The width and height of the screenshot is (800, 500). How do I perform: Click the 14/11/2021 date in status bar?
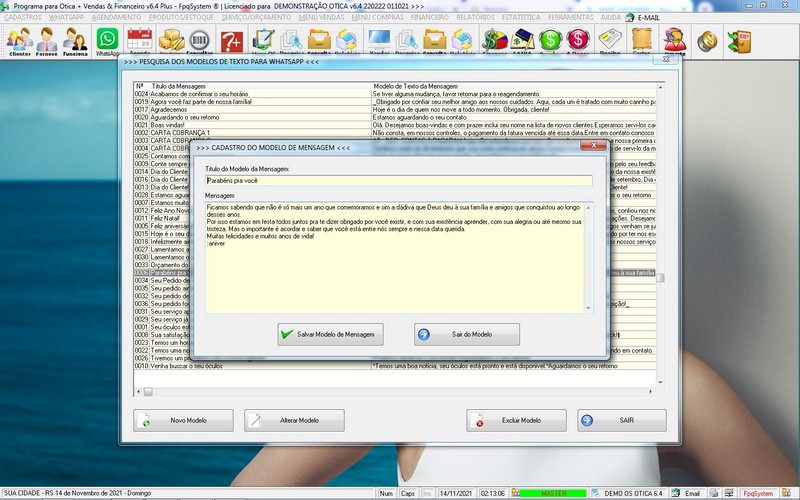456,493
